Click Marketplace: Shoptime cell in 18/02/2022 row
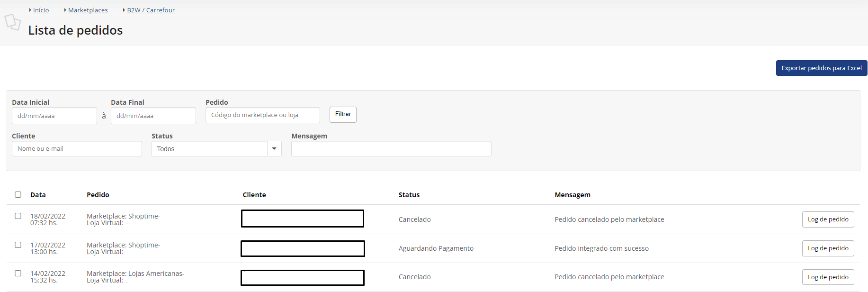The image size is (868, 292). [124, 219]
